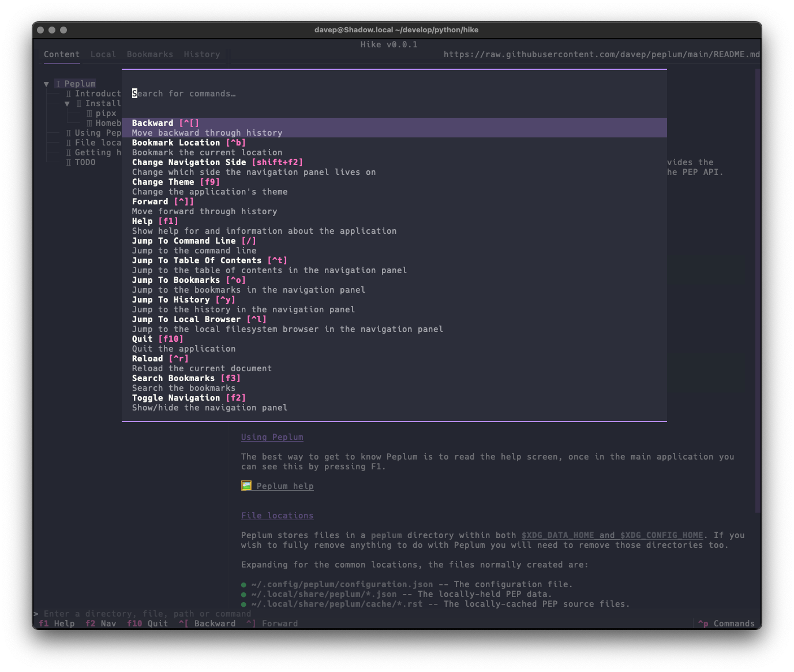The height and width of the screenshot is (672, 794).
Task: Click the f10 Quit key hint in the footer
Action: pyautogui.click(x=147, y=624)
